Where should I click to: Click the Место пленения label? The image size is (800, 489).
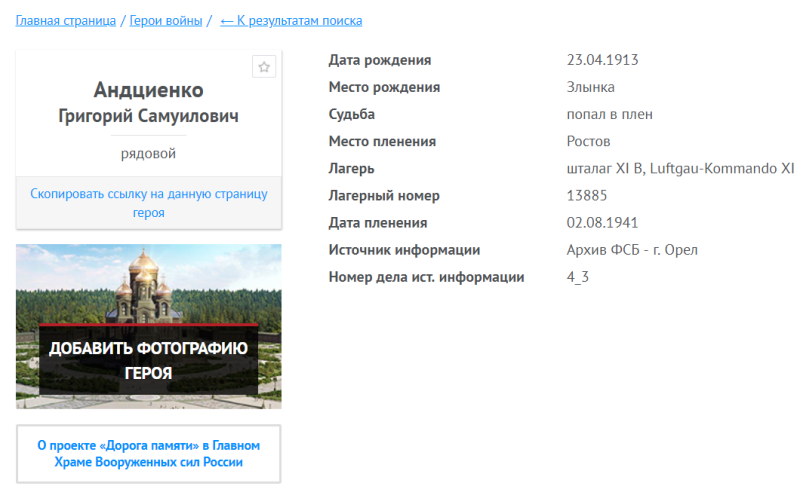[x=382, y=141]
